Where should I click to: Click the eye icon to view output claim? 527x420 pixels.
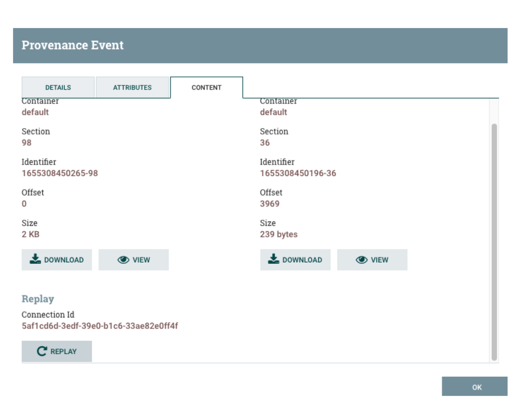point(361,259)
